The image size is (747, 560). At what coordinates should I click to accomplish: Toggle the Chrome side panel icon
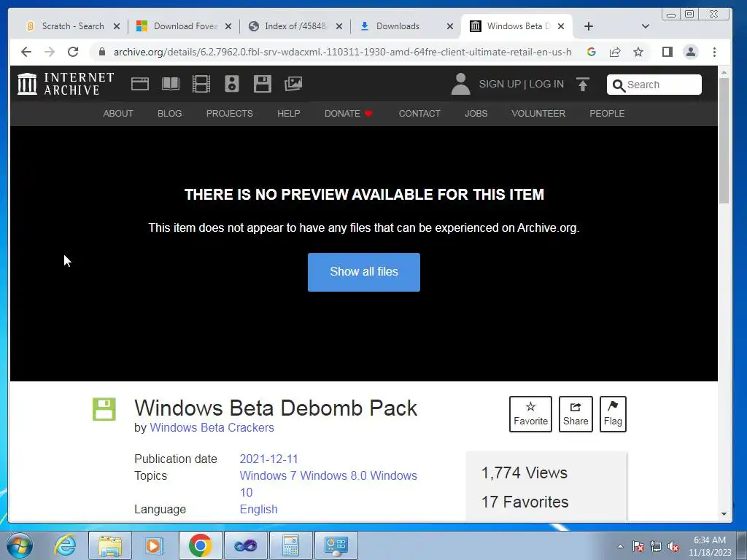tap(667, 52)
